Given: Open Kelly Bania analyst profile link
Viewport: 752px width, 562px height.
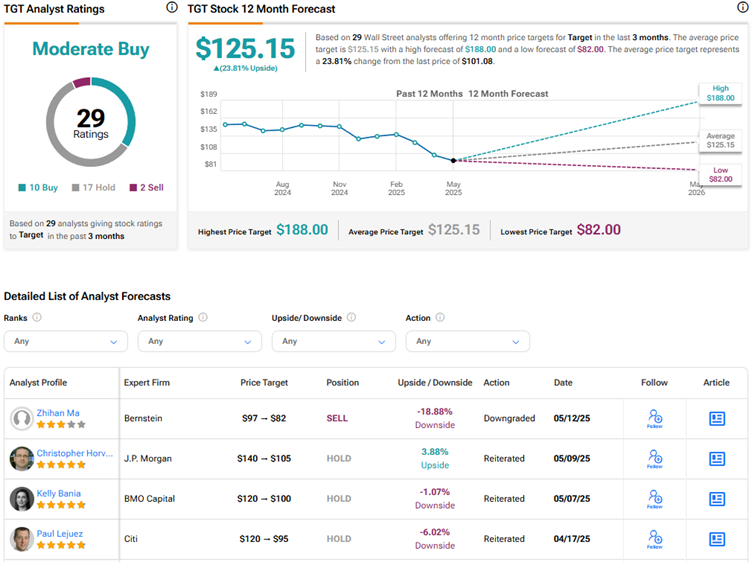Looking at the screenshot, I should tap(59, 493).
